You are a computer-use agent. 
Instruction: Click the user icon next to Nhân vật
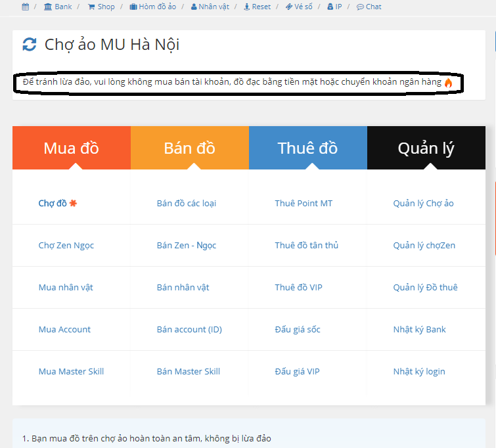click(194, 7)
